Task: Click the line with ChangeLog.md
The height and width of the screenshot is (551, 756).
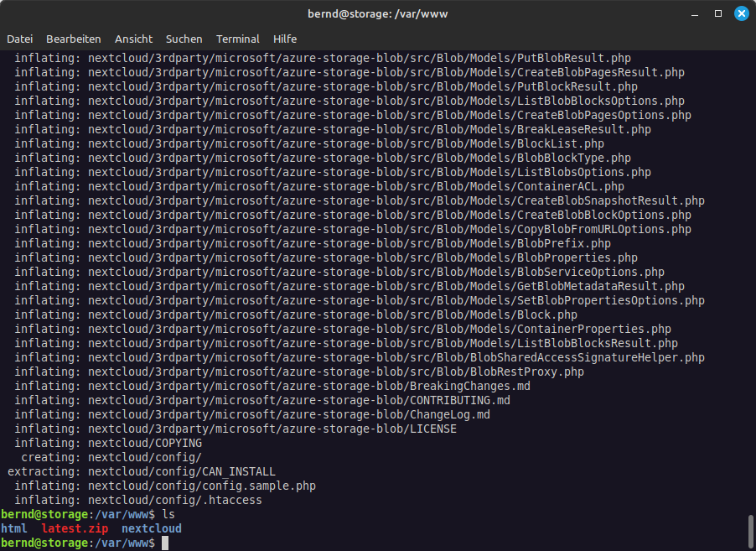Action: pyautogui.click(x=252, y=414)
